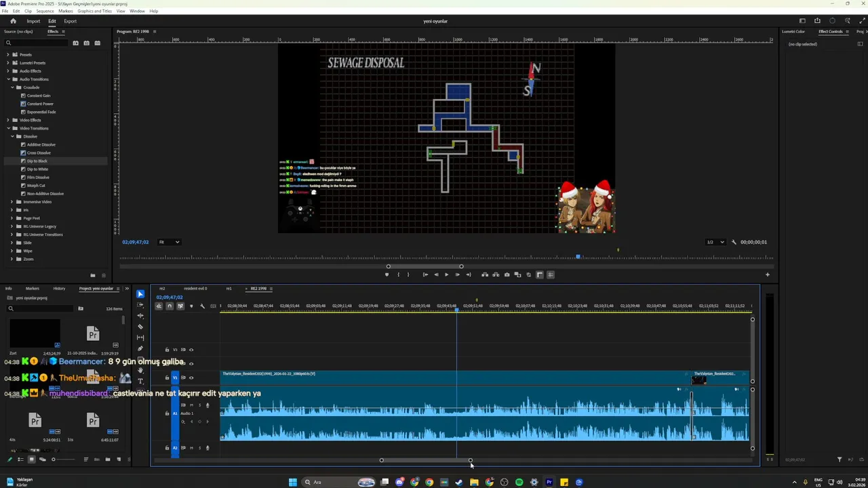Toggle A2 track lock
The height and width of the screenshot is (488, 868).
coord(167,447)
